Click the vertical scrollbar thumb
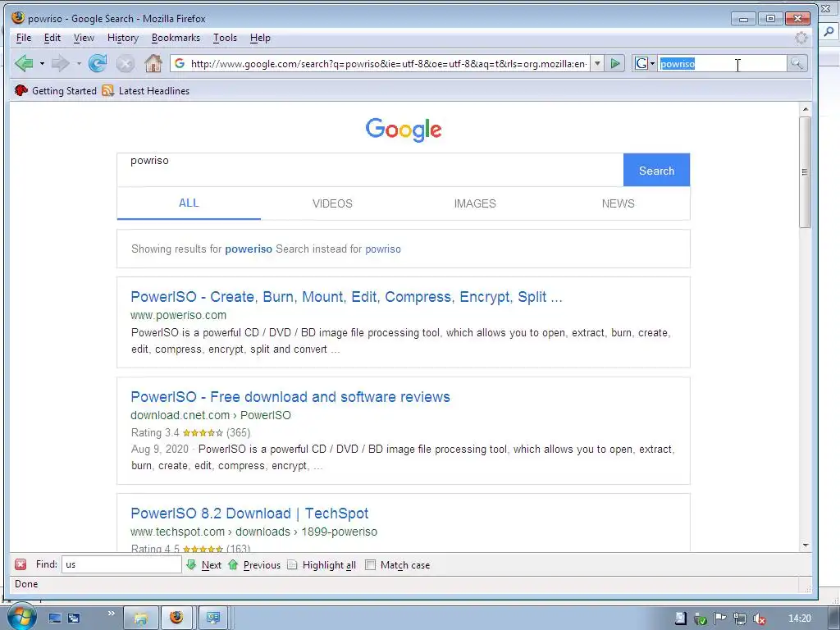 [806, 172]
